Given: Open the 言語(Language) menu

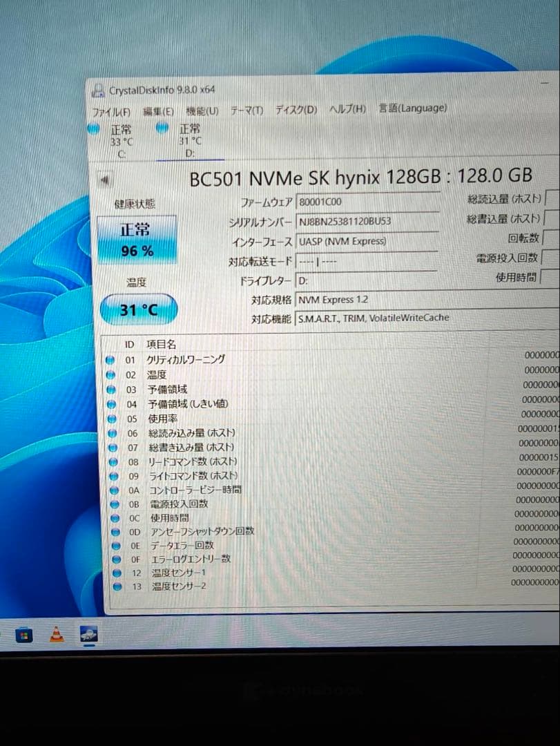Looking at the screenshot, I should click(x=412, y=108).
